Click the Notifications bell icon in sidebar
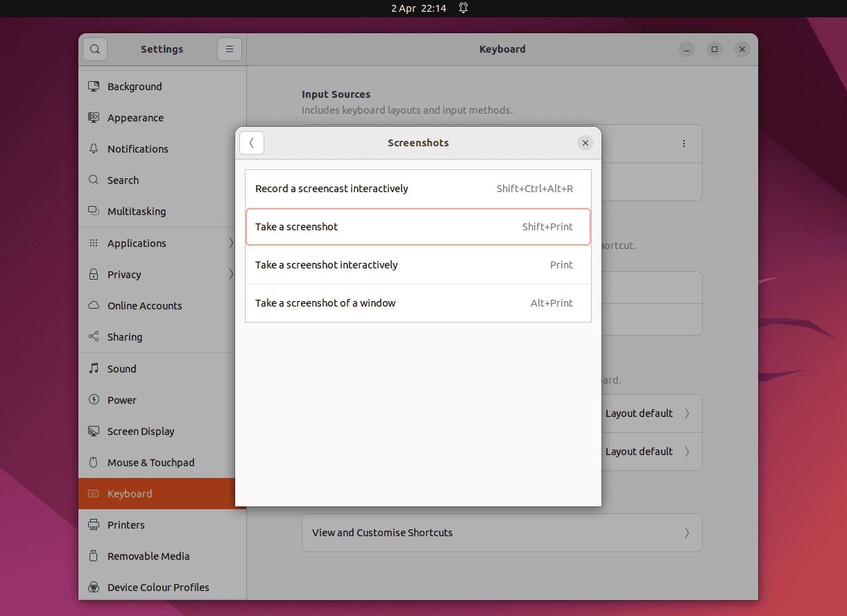 coord(94,148)
